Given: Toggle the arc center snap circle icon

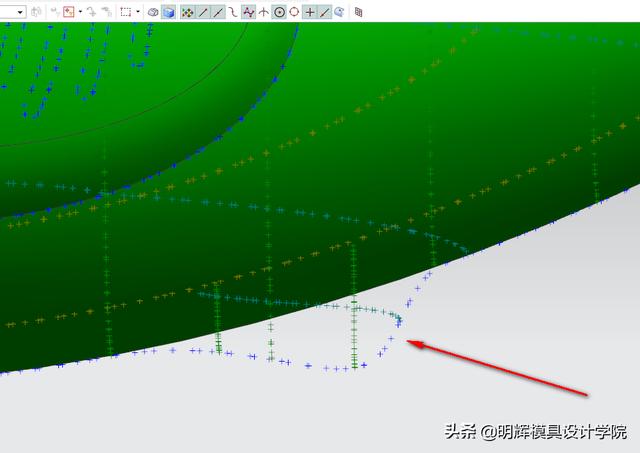Looking at the screenshot, I should tap(279, 12).
